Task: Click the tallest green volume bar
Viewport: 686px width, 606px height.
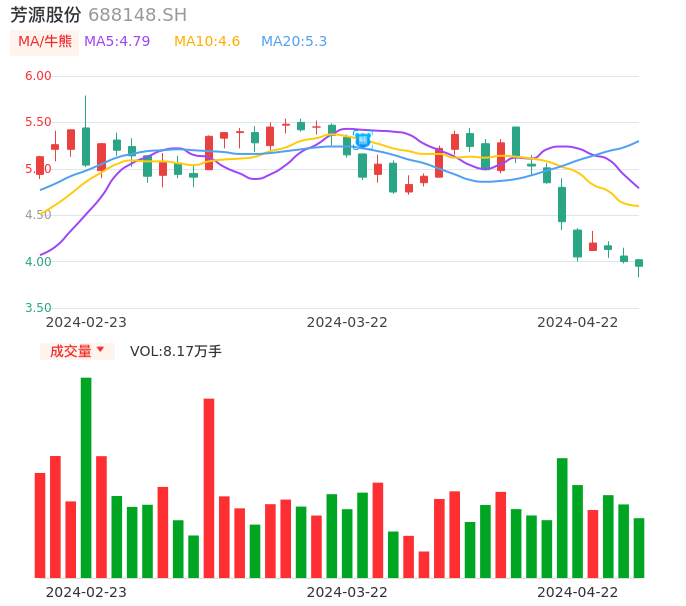Action: (x=86, y=477)
